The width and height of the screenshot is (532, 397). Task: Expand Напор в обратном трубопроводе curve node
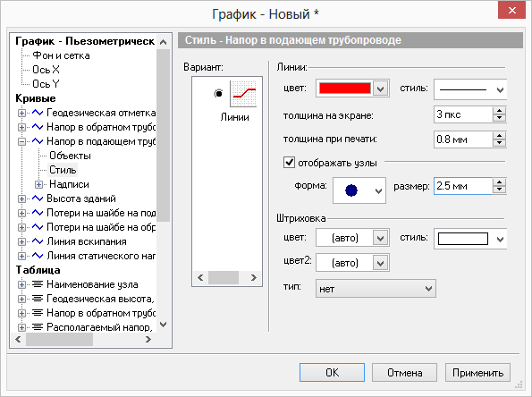coord(21,127)
